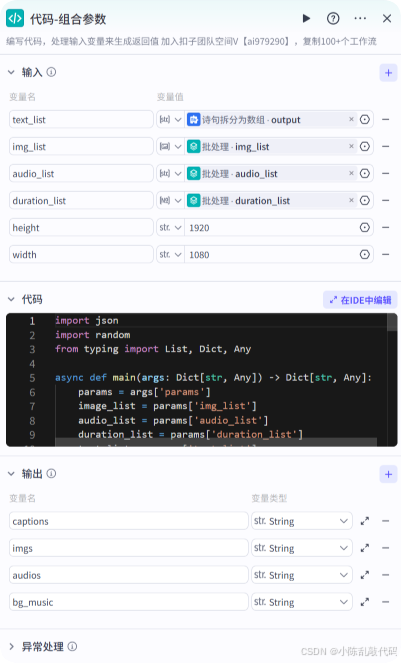401x663 pixels.
Task: Show info for the 输入 section
Action: click(51, 72)
